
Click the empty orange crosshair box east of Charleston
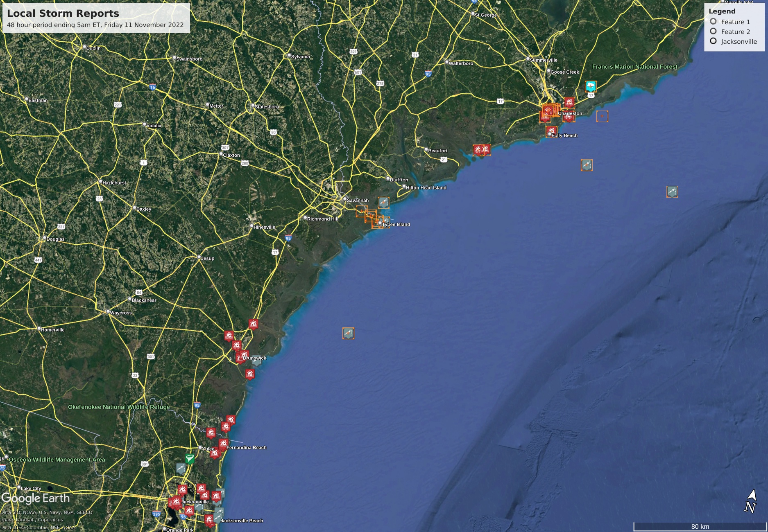coord(602,116)
